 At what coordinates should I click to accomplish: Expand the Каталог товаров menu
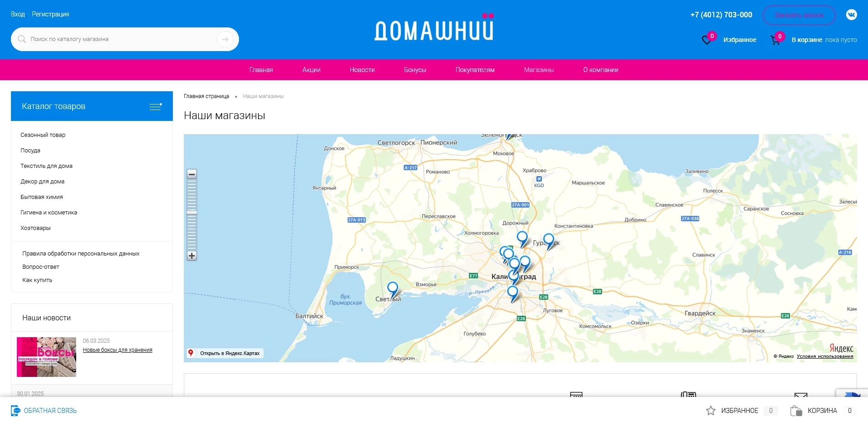156,106
